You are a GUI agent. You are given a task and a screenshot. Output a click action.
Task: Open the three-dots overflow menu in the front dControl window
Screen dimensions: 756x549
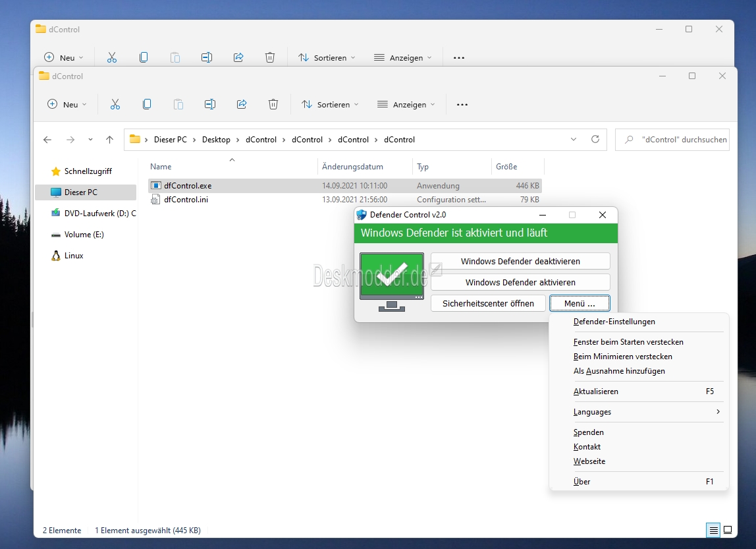pos(462,105)
